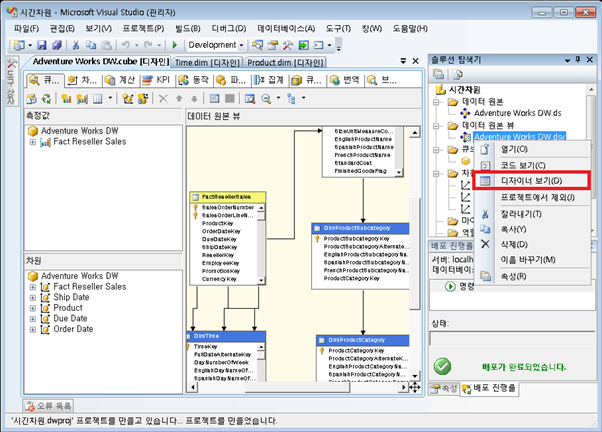Click the FactResellerSales field list scroll-down arrow

point(261,280)
